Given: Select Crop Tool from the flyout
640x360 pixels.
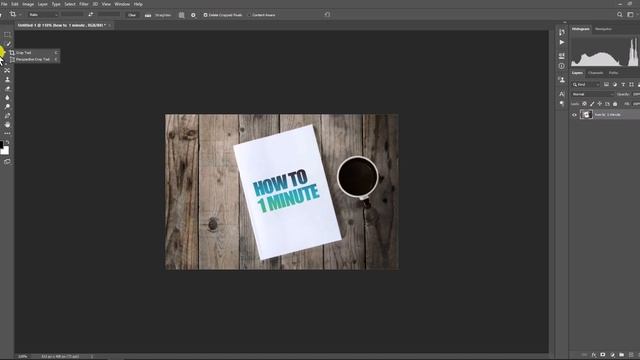Looking at the screenshot, I should 34,53.
